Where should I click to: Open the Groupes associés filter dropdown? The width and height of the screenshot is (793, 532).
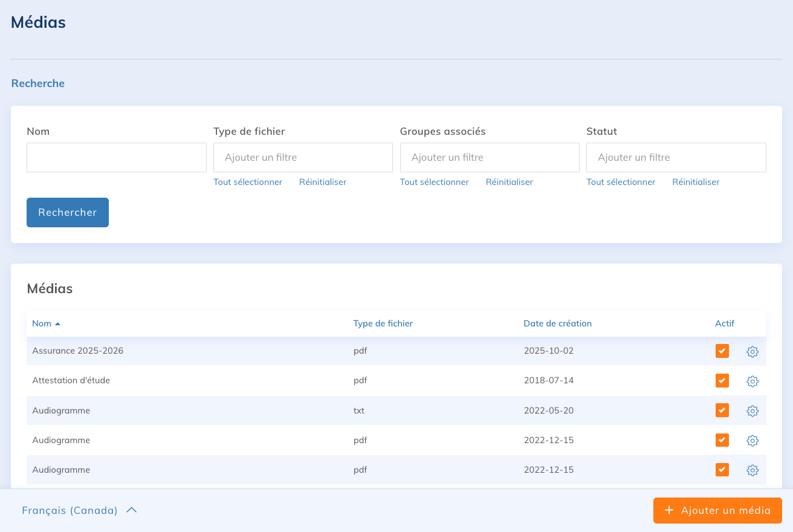tap(490, 157)
